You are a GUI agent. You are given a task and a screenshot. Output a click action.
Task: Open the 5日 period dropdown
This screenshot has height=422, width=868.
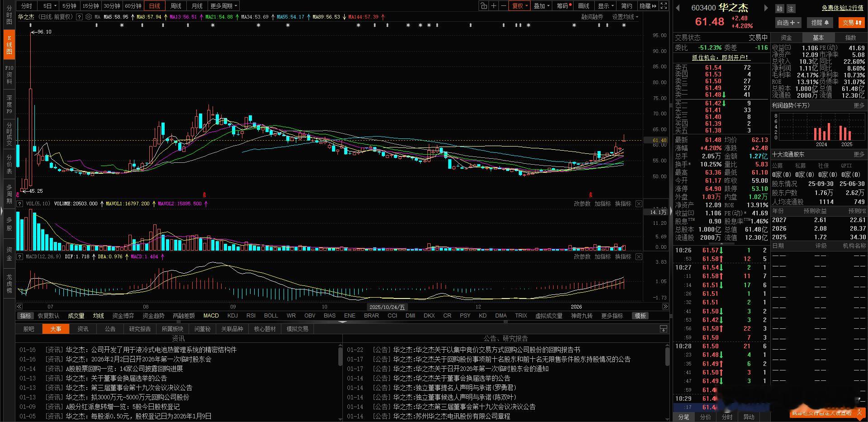(x=49, y=6)
